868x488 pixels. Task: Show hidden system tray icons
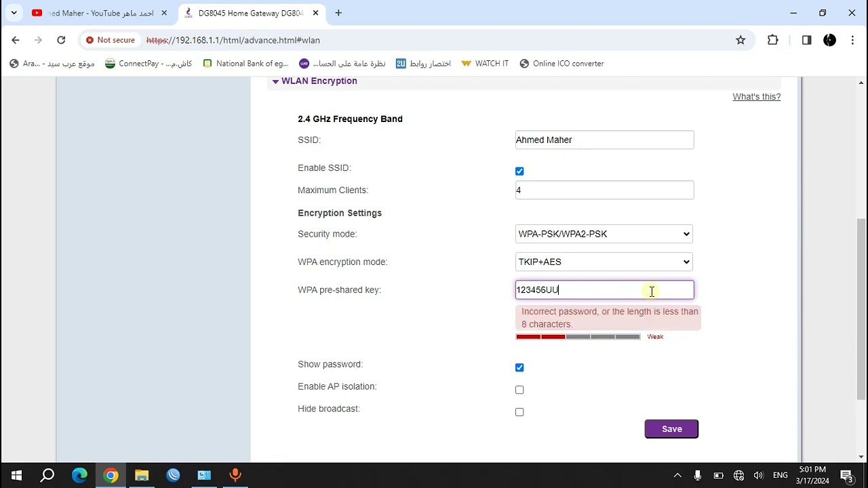[x=677, y=475]
